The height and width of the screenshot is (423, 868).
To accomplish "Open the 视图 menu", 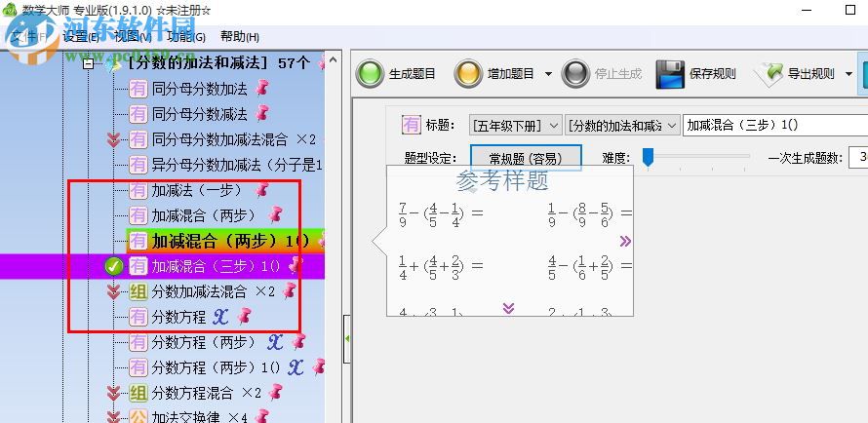I will (x=133, y=37).
